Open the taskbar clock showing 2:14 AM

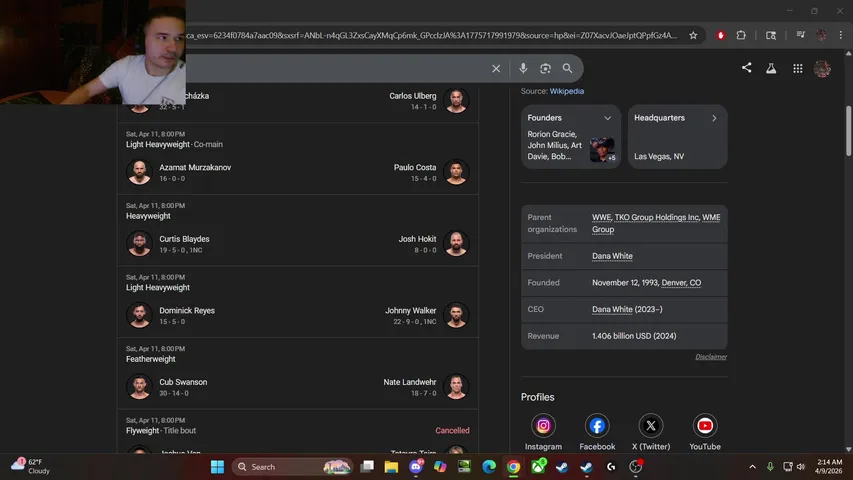[x=829, y=466]
